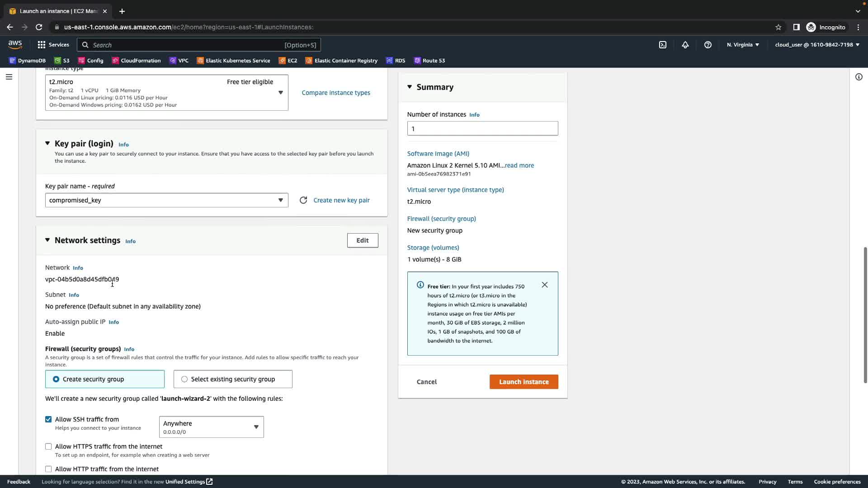The image size is (868, 488).
Task: Click the Services grid icon
Action: [42, 45]
